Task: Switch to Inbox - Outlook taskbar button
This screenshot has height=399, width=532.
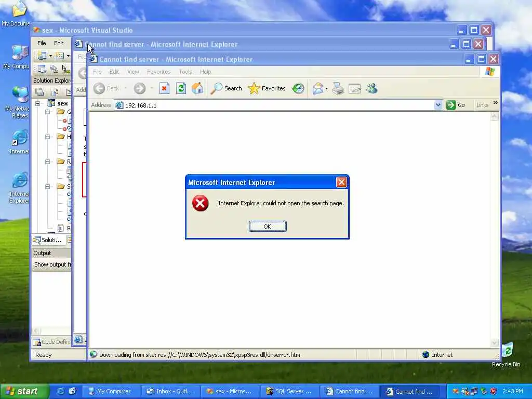Action: (171, 391)
